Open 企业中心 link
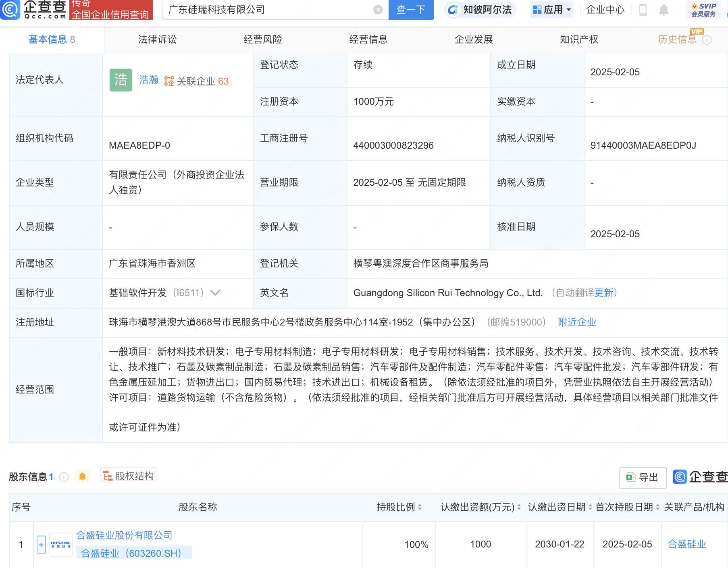The width and height of the screenshot is (728, 568). click(x=605, y=10)
